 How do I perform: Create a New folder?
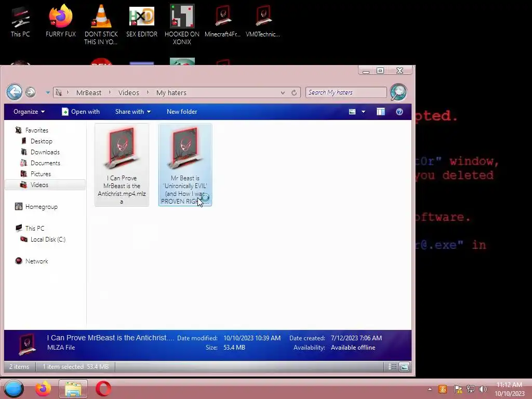click(182, 112)
